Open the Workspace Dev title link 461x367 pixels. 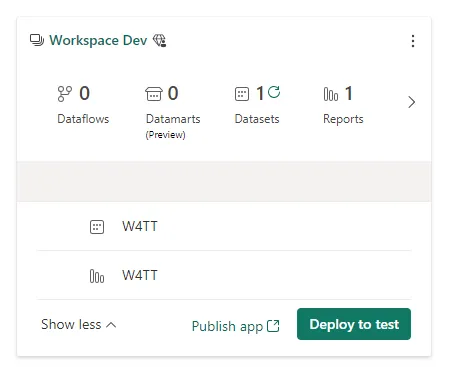pyautogui.click(x=98, y=40)
